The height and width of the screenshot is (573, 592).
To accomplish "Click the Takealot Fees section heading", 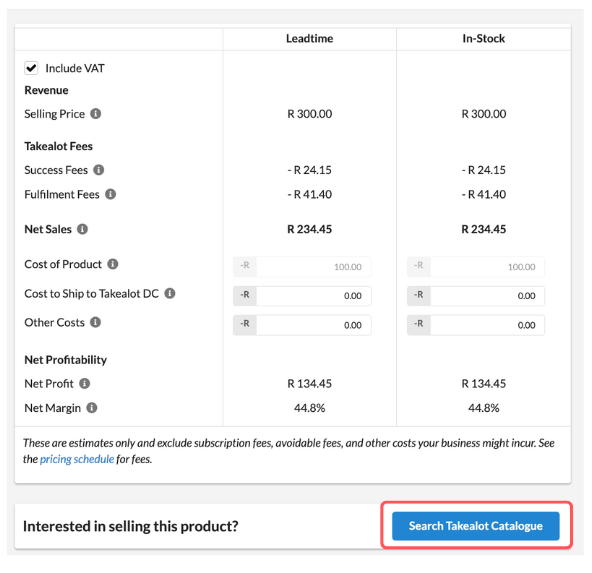I will coord(59,146).
